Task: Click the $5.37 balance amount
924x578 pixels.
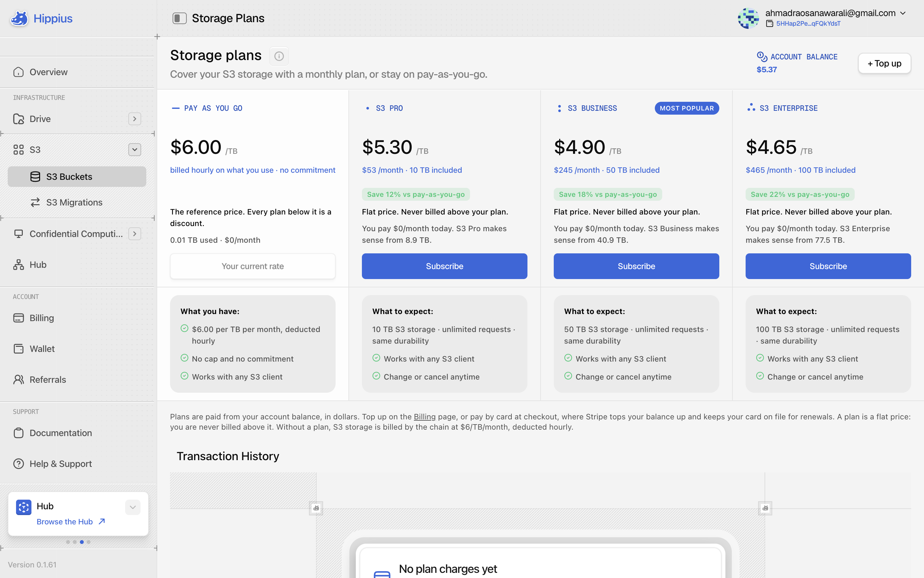Action: (767, 70)
